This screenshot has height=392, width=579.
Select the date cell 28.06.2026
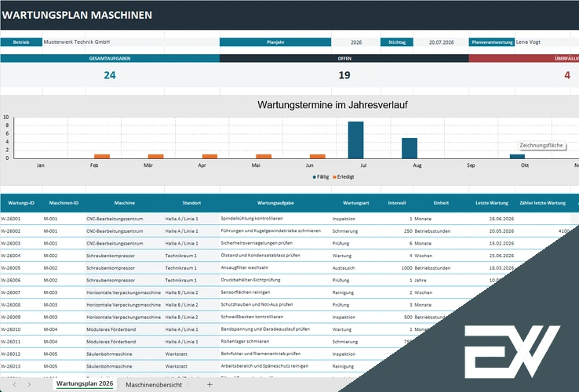(492, 219)
